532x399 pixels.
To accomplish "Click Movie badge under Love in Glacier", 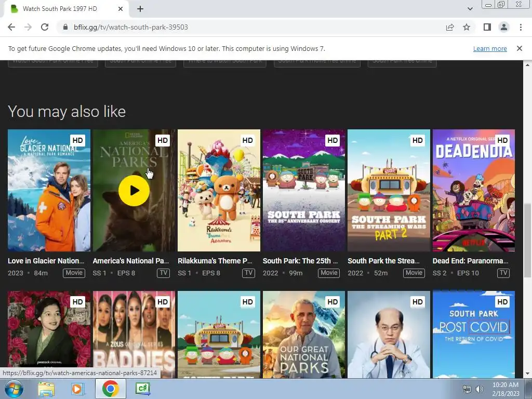I will [x=74, y=273].
